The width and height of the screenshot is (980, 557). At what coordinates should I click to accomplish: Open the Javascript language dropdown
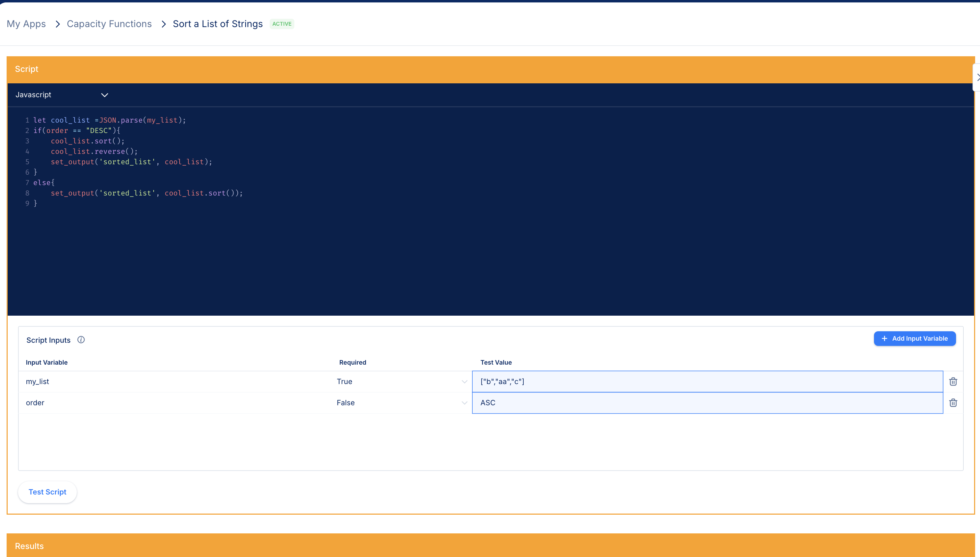coord(61,94)
